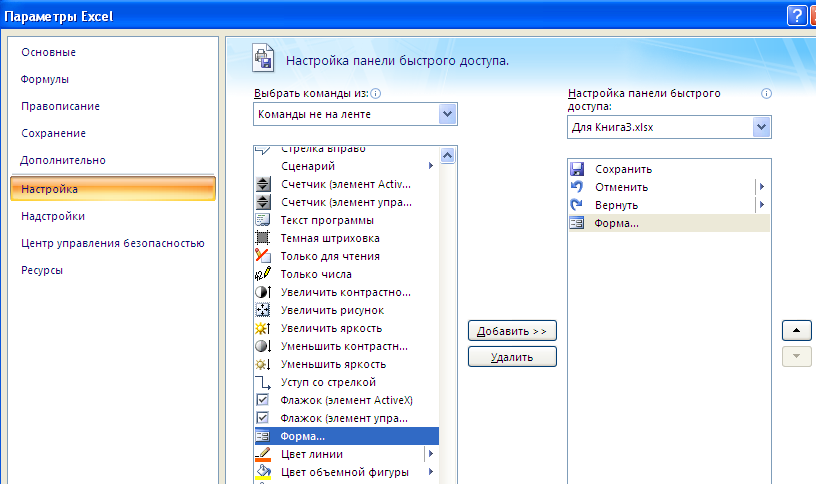Expand the Отменить split arrow
816x484 pixels.
(762, 187)
